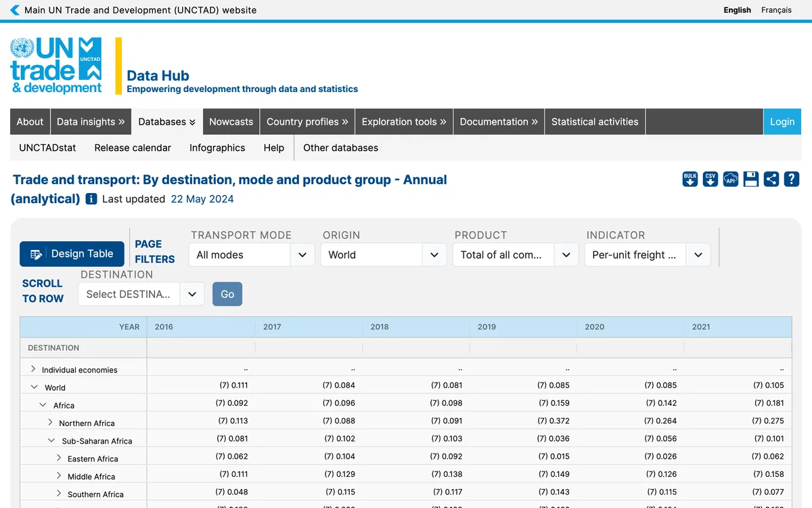Collapse the Africa row

(x=43, y=405)
